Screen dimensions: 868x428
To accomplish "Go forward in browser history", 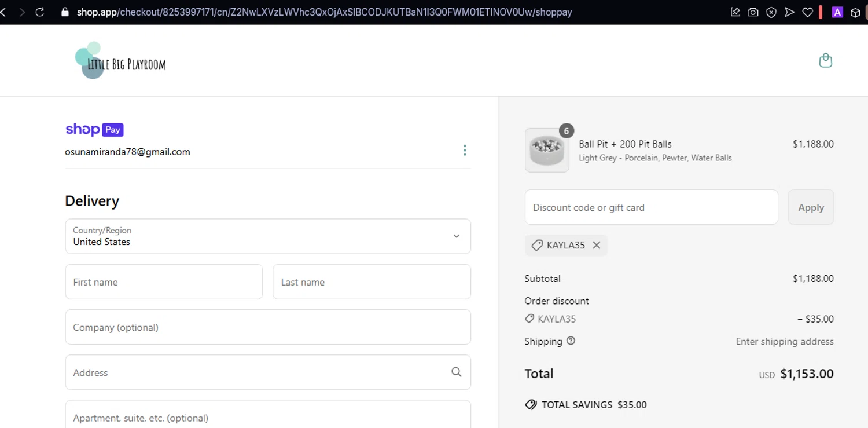I will 22,12.
